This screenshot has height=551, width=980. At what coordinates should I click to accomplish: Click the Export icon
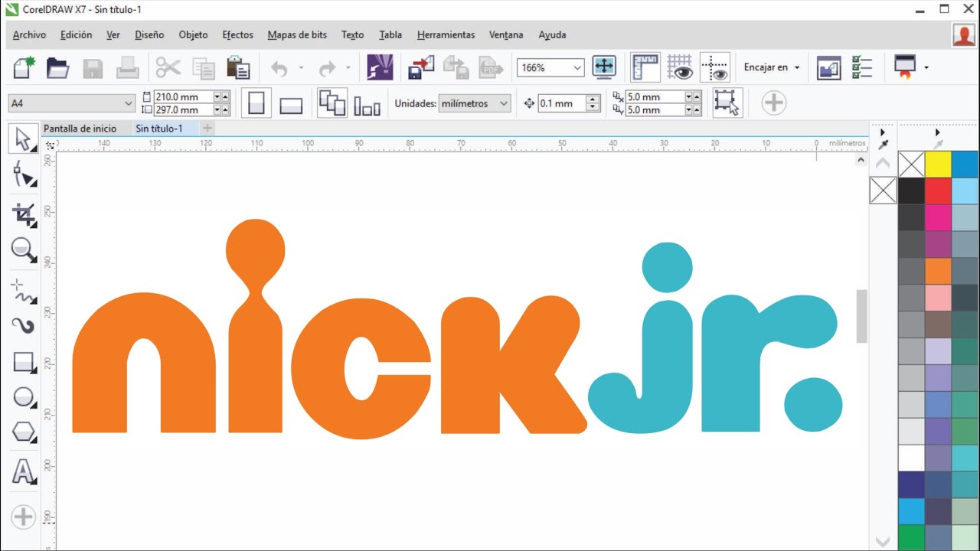(x=456, y=68)
